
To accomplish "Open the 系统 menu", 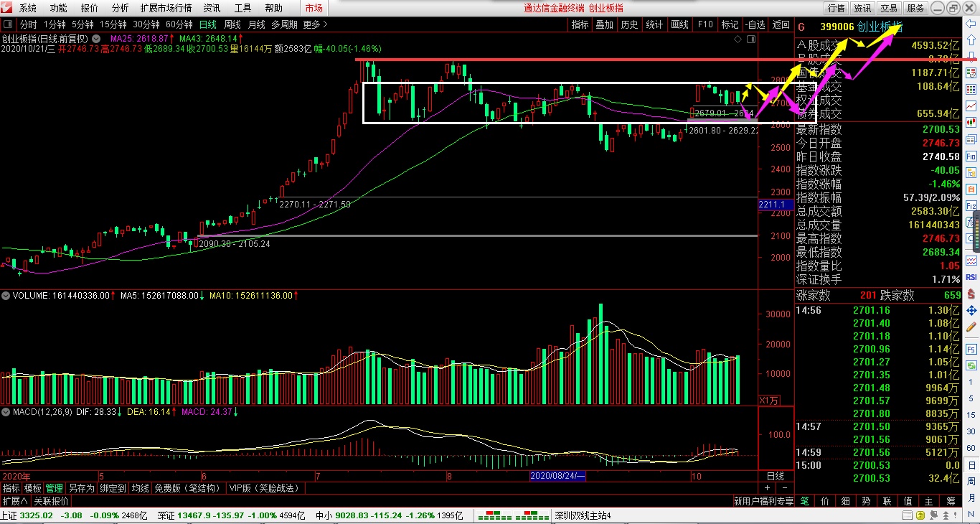I will [x=28, y=8].
